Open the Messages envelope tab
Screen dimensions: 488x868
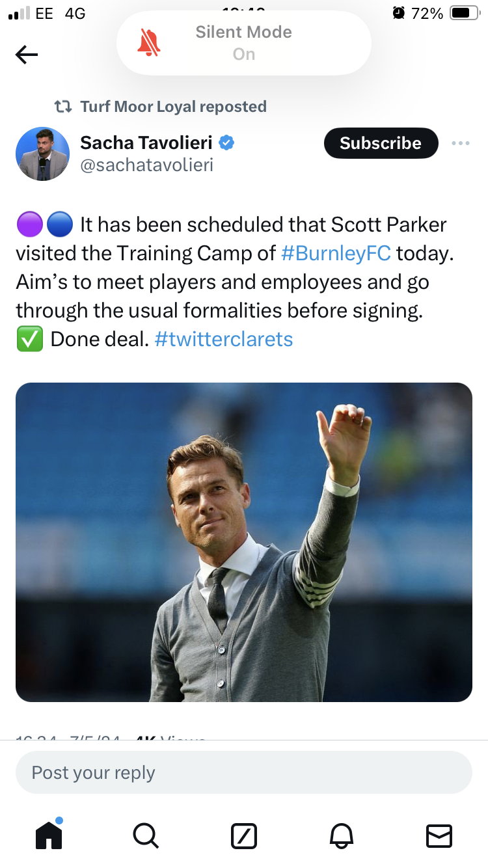pyautogui.click(x=439, y=835)
